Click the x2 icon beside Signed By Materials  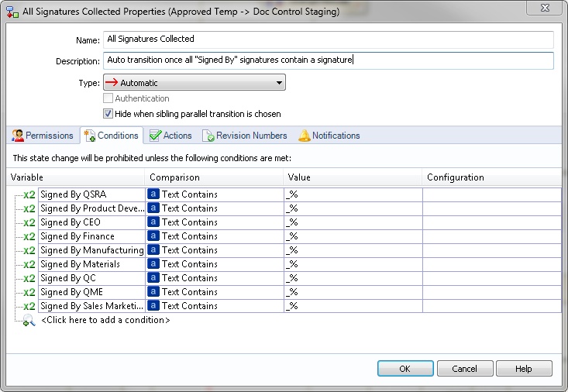[x=29, y=264]
